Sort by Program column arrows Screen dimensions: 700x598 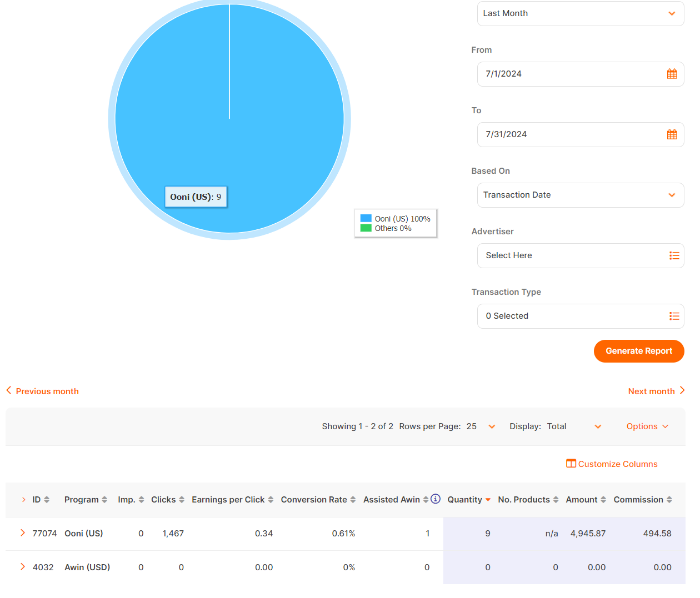(x=104, y=500)
